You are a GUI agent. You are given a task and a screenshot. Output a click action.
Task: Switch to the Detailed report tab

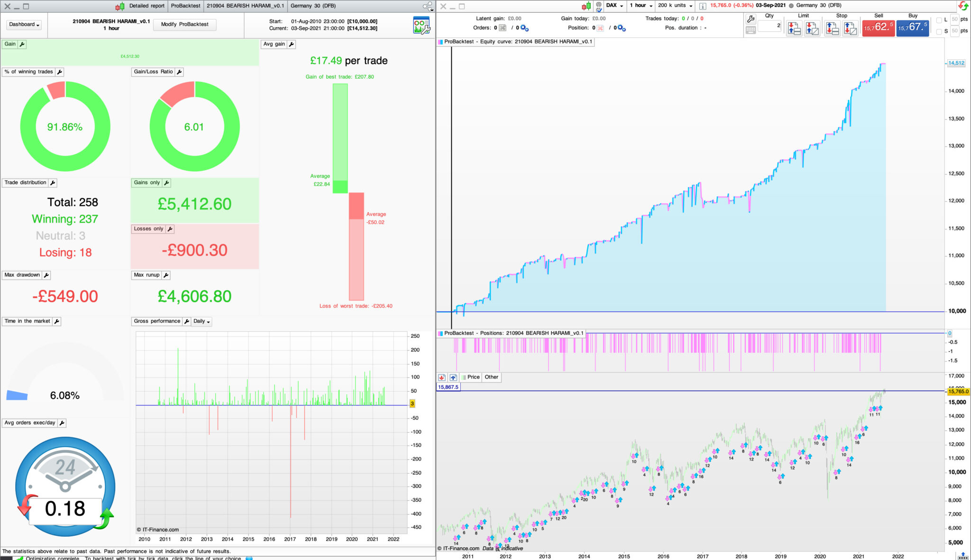(146, 6)
